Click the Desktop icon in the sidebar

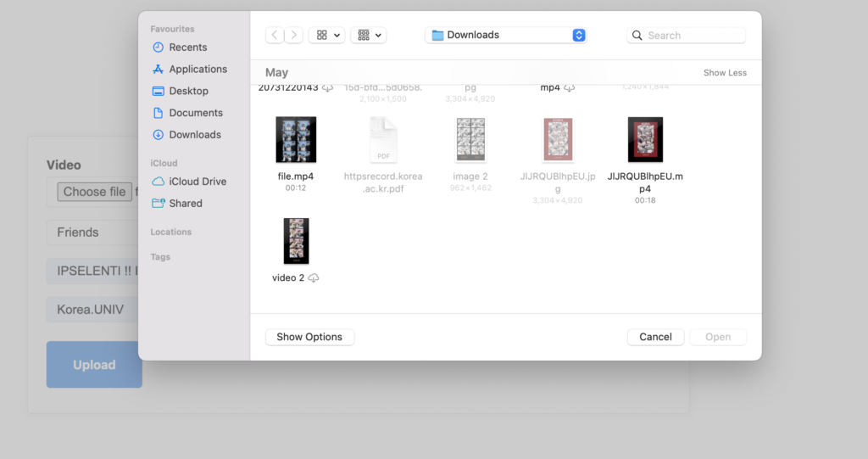click(x=158, y=91)
